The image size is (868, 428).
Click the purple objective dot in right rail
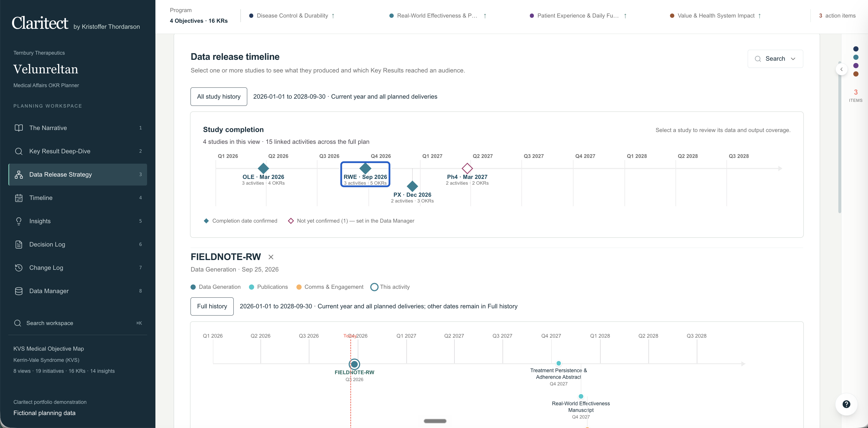(x=856, y=66)
